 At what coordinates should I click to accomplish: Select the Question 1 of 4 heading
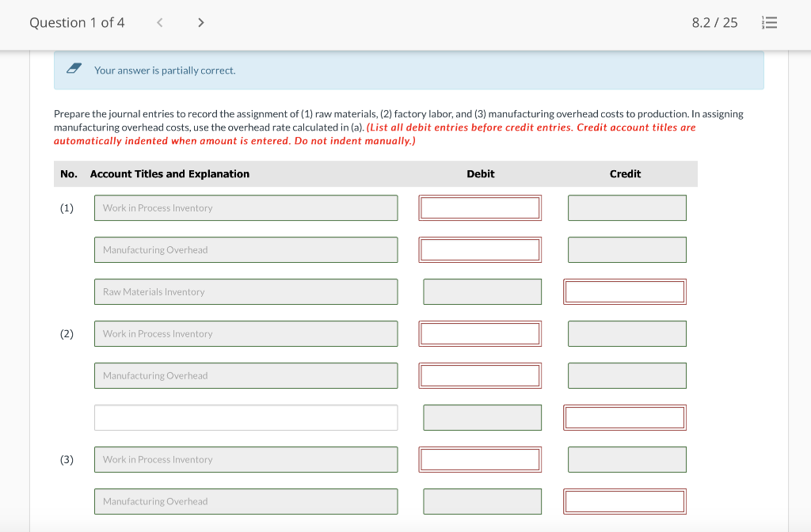pos(77,22)
